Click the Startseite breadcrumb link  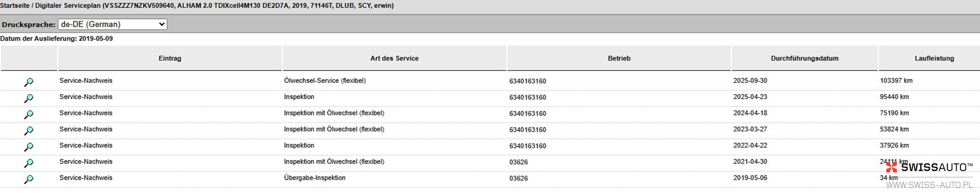(15, 6)
